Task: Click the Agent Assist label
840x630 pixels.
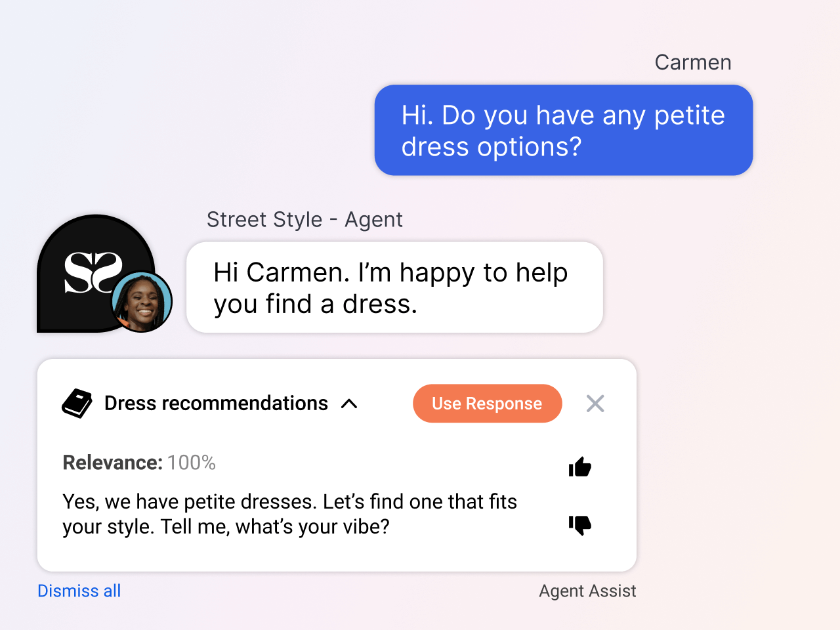Action: (x=587, y=591)
